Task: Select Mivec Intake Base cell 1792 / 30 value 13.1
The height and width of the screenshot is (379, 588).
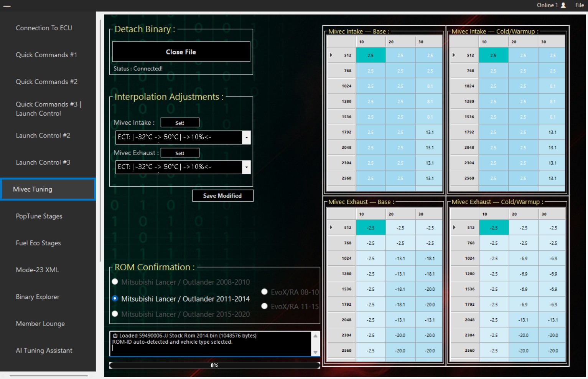Action: click(430, 132)
